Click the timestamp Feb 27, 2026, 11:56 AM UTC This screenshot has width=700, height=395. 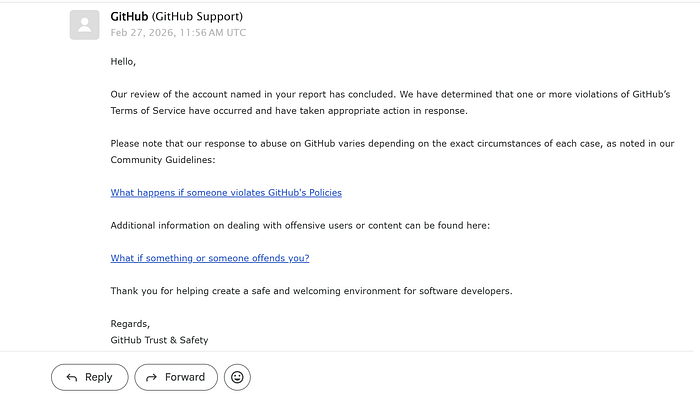[x=178, y=33]
